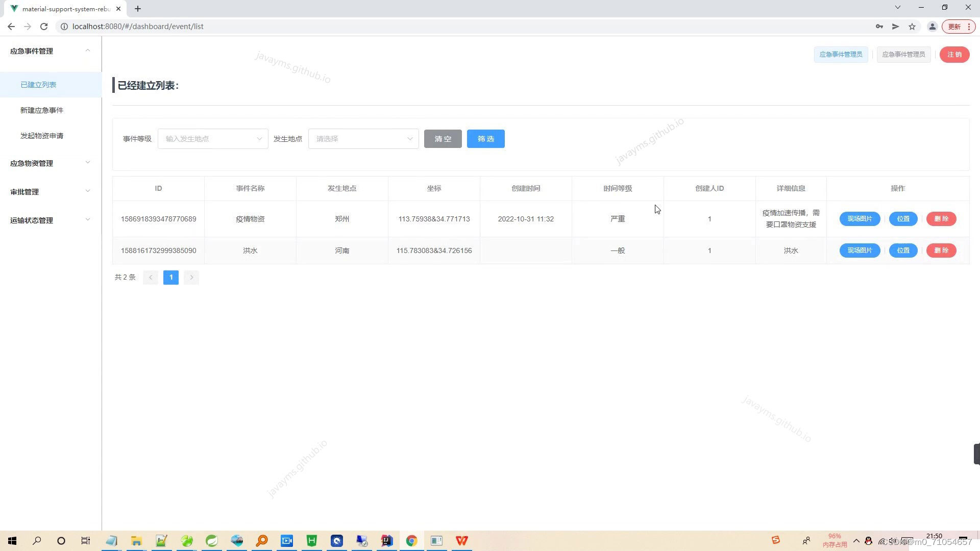Screen dimensions: 980x551
Task: Click the 事件名称 column header
Action: tap(250, 188)
